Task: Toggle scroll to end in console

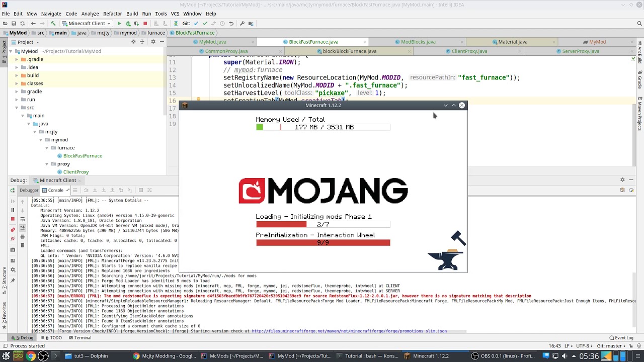Action: coord(22,228)
